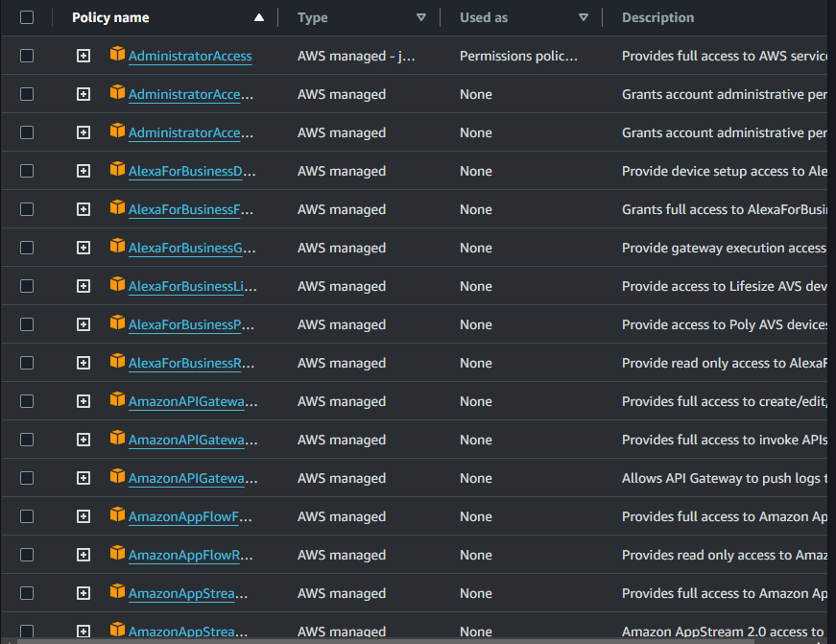Tick the checkbox for AlexaForBusinessD… row
Screen dimensions: 836x644
pyautogui.click(x=27, y=171)
